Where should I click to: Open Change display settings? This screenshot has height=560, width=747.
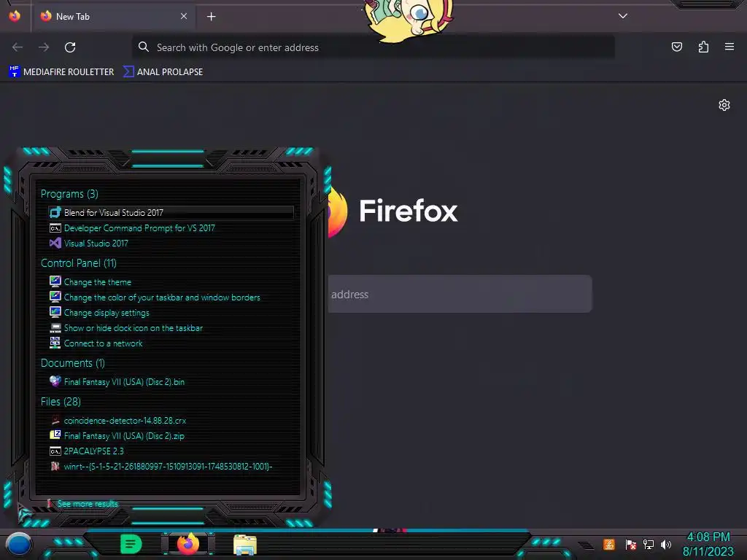[x=107, y=313]
